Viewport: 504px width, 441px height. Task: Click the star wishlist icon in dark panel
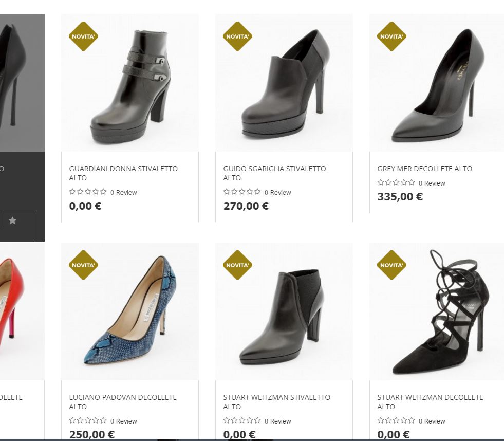coord(13,220)
